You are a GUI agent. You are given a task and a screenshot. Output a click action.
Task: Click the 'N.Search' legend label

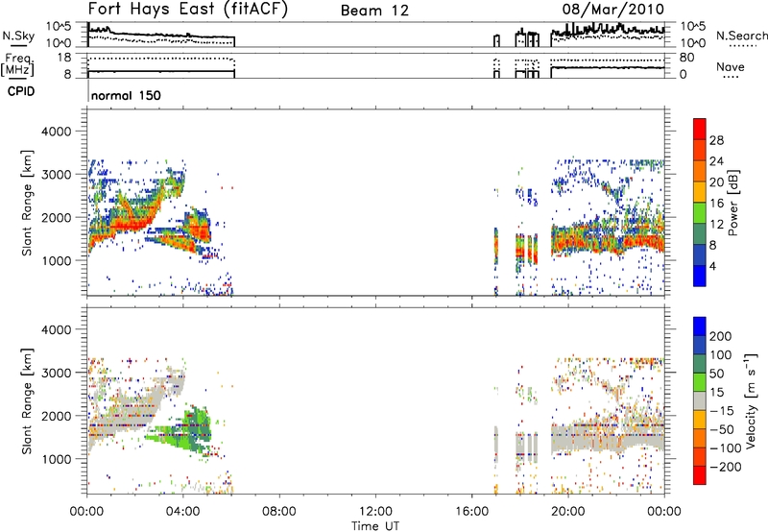(x=741, y=36)
